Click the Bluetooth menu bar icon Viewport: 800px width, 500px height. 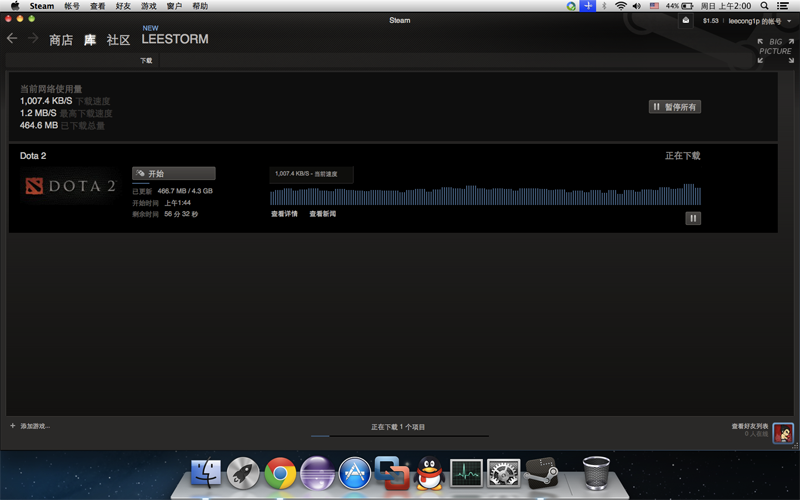coord(604,6)
